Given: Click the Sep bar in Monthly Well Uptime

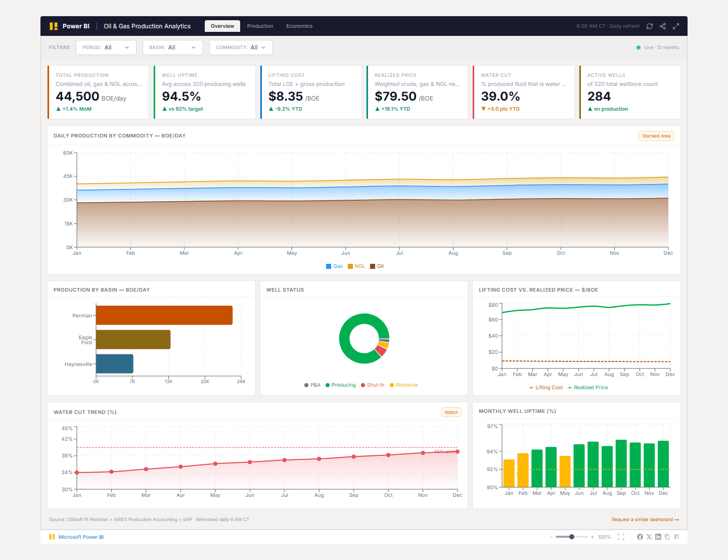Looking at the screenshot, I should click(x=621, y=463).
